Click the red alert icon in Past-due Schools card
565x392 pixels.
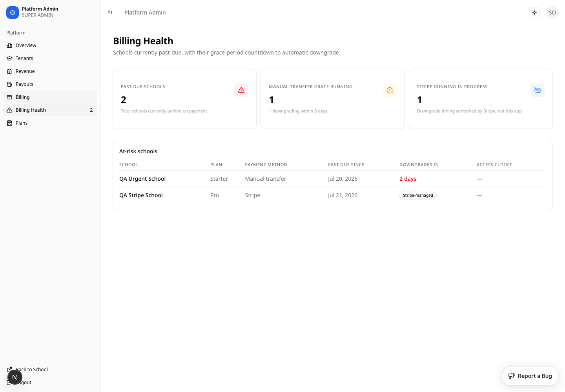pos(241,90)
